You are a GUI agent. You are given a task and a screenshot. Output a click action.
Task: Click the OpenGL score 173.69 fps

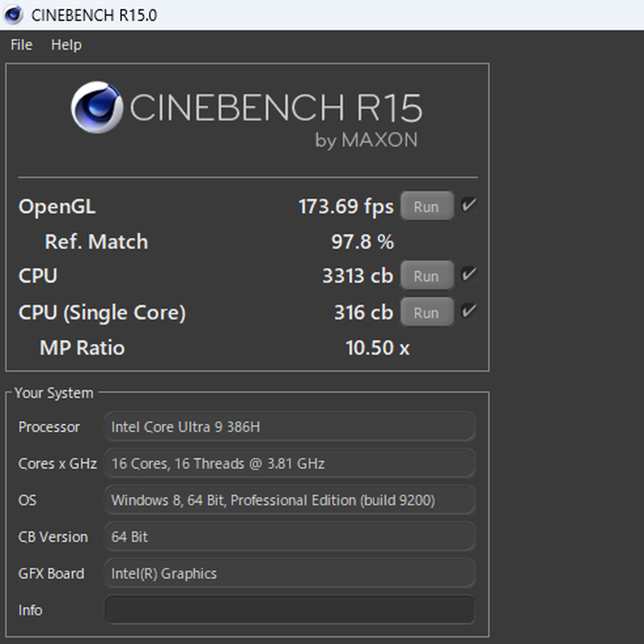click(x=346, y=206)
